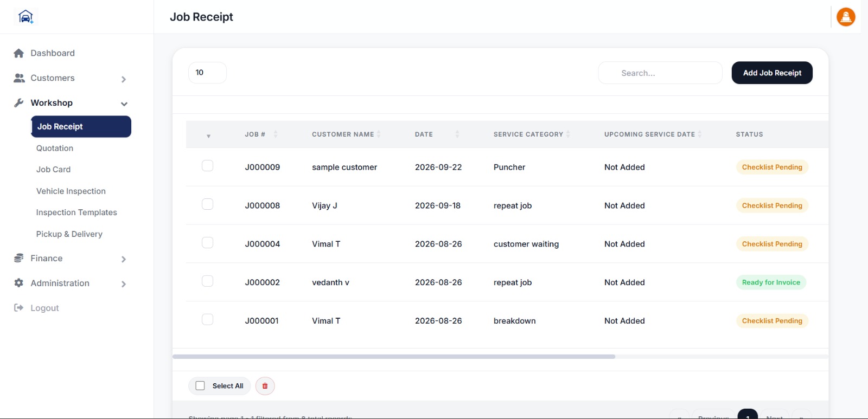This screenshot has height=419, width=868.
Task: Click date 2026-09-18
Action: [438, 205]
